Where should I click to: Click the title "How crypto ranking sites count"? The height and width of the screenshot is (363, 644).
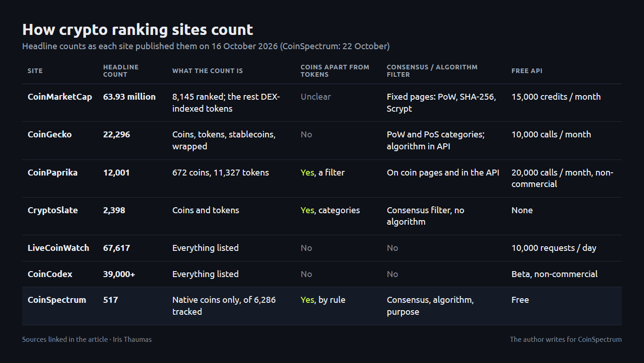click(138, 30)
